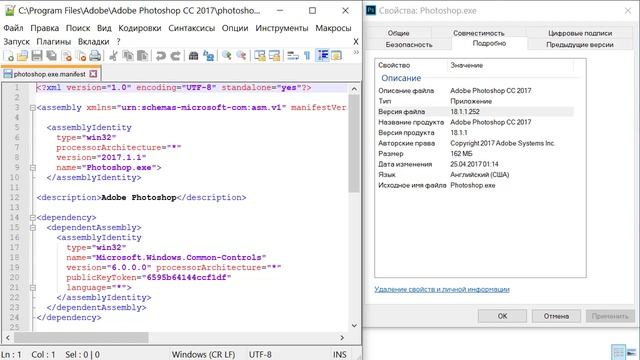The height and width of the screenshot is (360, 640).
Task: Click OK in the Properties dialog
Action: click(502, 316)
